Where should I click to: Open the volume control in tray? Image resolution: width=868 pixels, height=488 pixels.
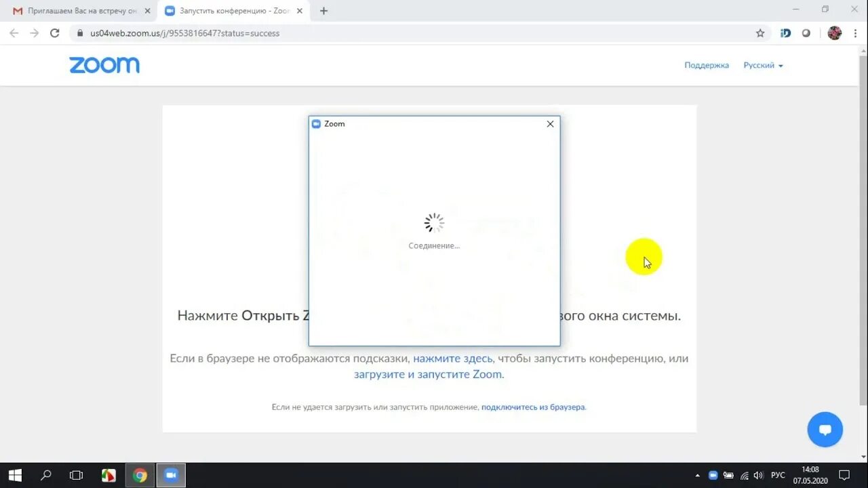pyautogui.click(x=759, y=475)
